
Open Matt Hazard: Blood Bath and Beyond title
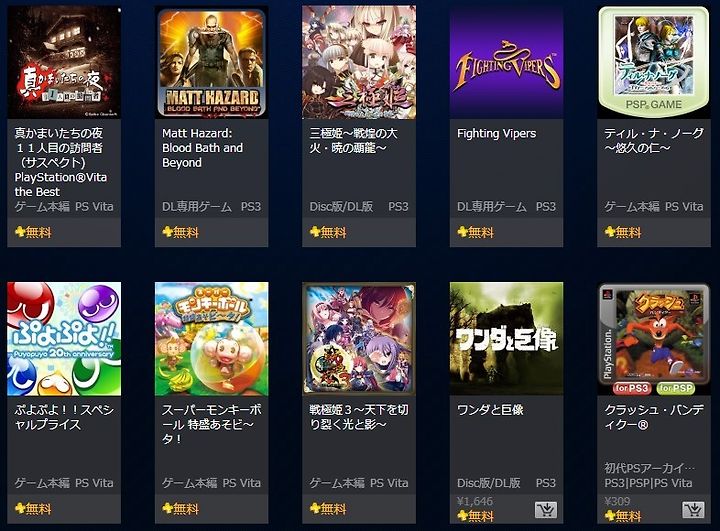click(202, 148)
